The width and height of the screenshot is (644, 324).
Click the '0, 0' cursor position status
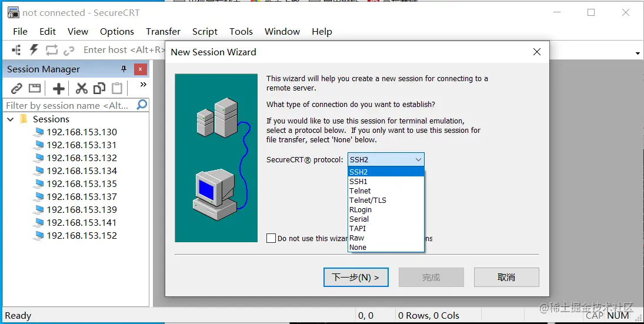(366, 316)
